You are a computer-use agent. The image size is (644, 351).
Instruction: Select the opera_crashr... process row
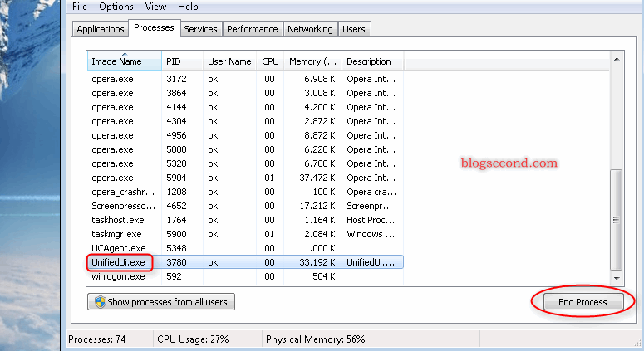click(x=245, y=192)
